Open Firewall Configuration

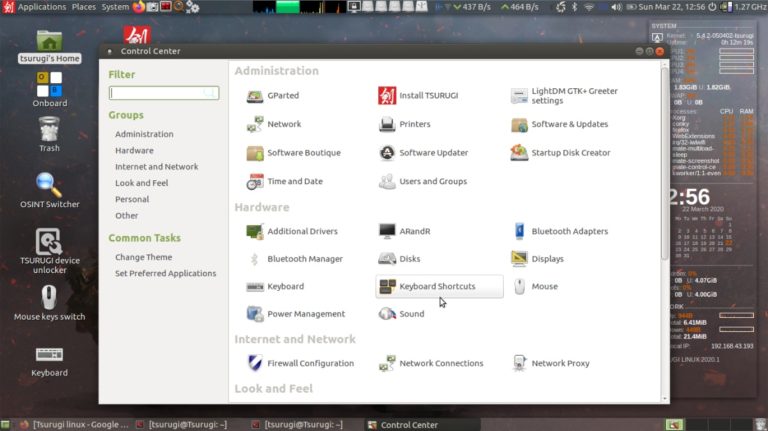click(x=300, y=363)
